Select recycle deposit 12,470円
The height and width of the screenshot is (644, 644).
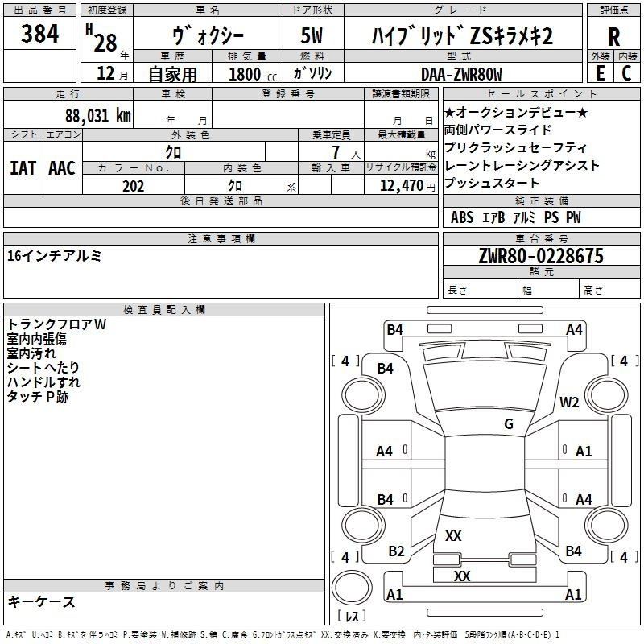[407, 186]
